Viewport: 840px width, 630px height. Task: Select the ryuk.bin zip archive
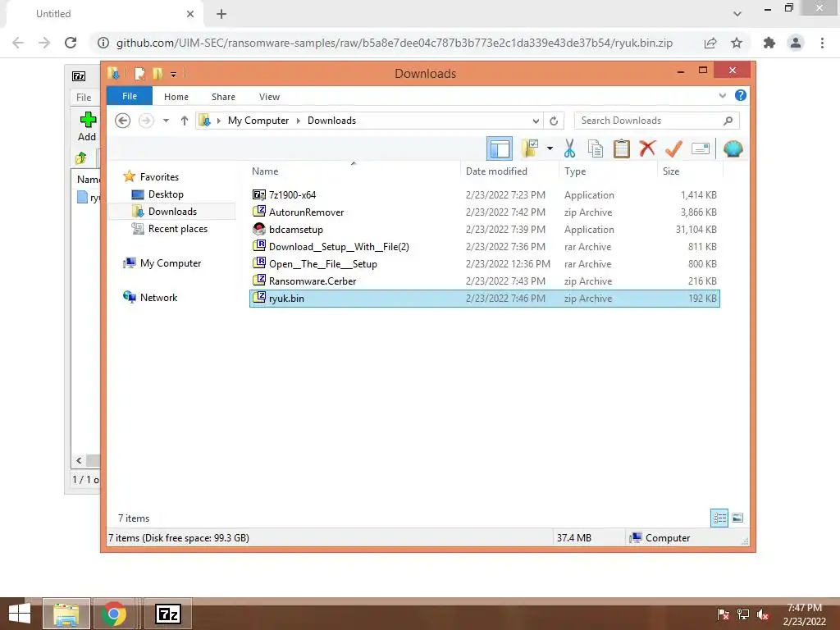pyautogui.click(x=484, y=299)
